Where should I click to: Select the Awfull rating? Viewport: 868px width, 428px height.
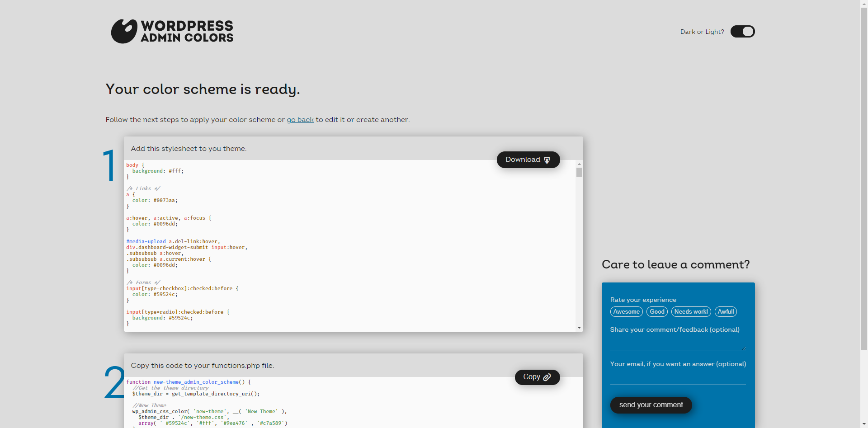point(726,311)
